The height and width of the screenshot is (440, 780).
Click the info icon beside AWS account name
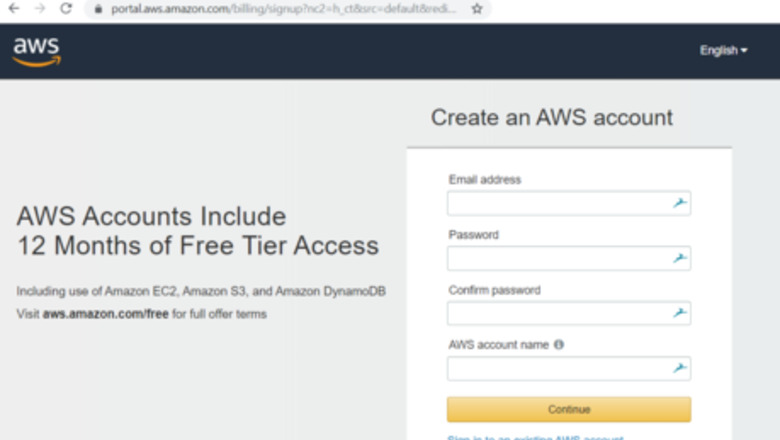click(559, 345)
